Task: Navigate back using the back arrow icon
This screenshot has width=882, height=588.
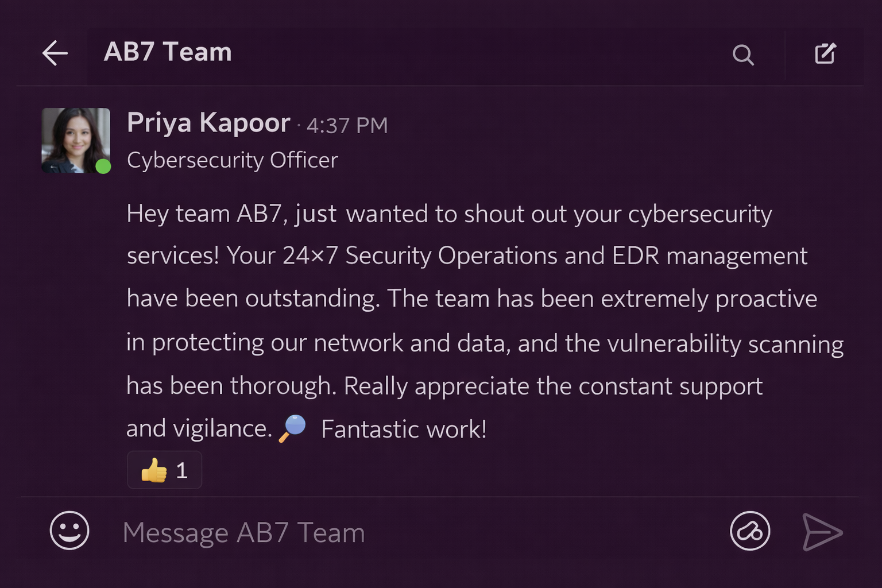Action: (55, 53)
